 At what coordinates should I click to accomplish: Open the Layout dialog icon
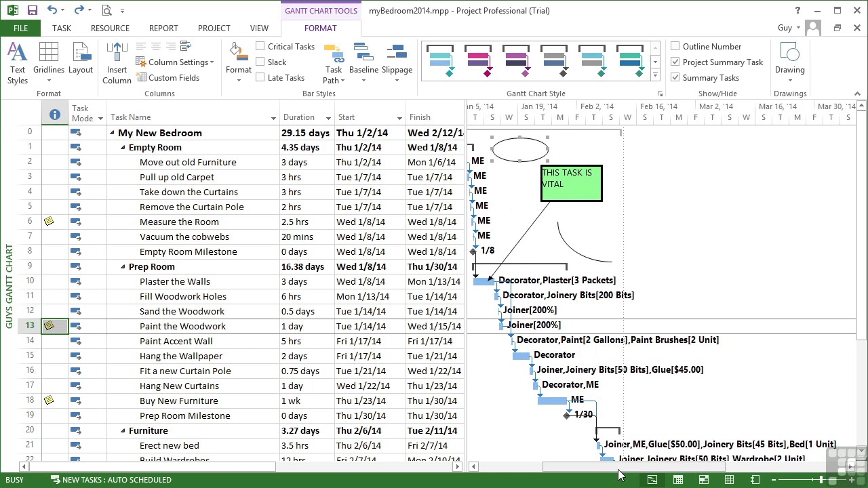81,59
